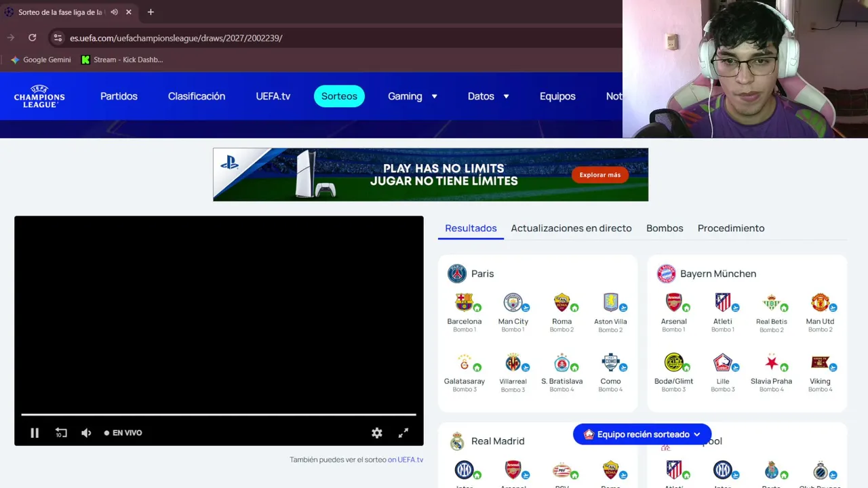Expand the Gaming navigation dropdown
868x488 pixels.
[412, 96]
